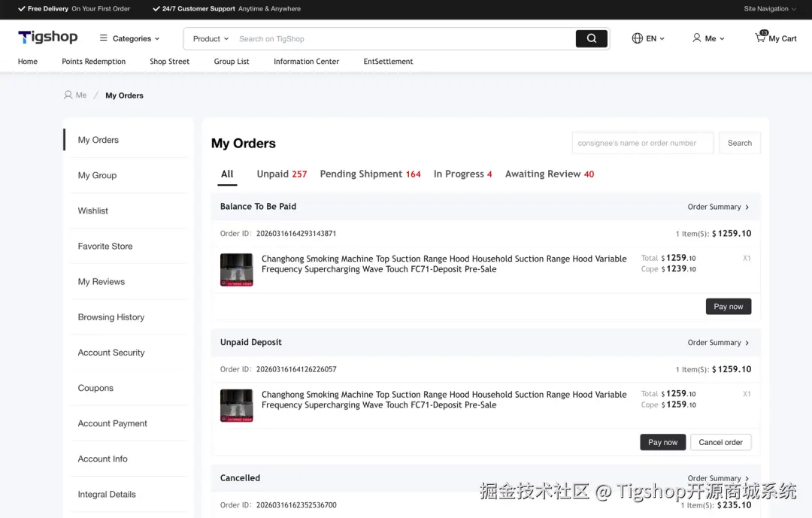Click Pay now for Unpaid Deposit order
This screenshot has width=812, height=518.
coord(663,442)
